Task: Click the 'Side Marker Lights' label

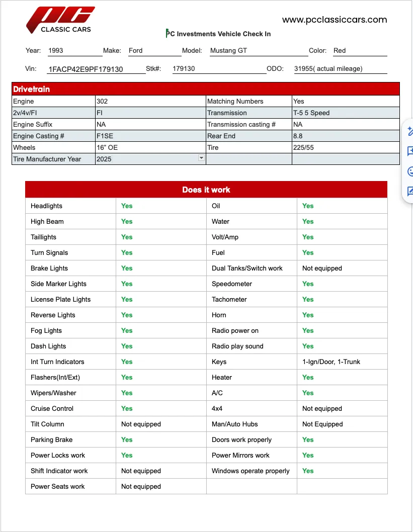Action: [x=58, y=284]
